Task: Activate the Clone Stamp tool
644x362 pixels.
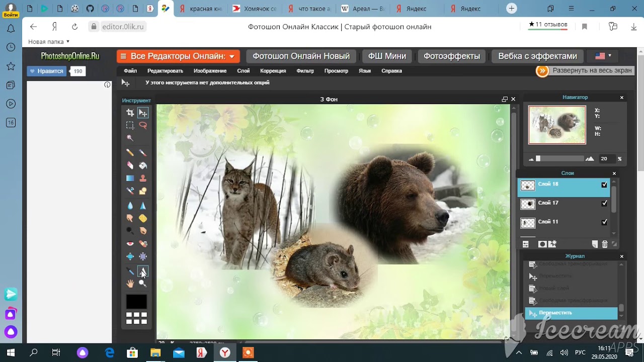Action: (143, 178)
